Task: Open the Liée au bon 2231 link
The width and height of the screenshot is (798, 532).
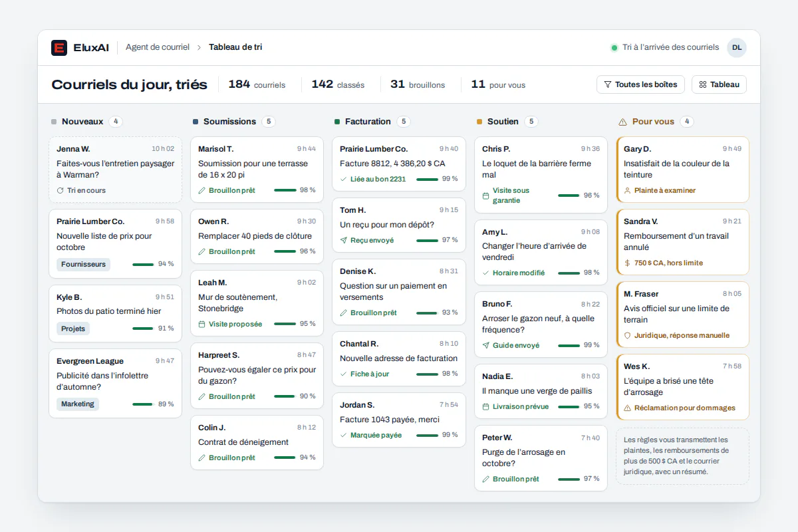Action: tap(378, 179)
